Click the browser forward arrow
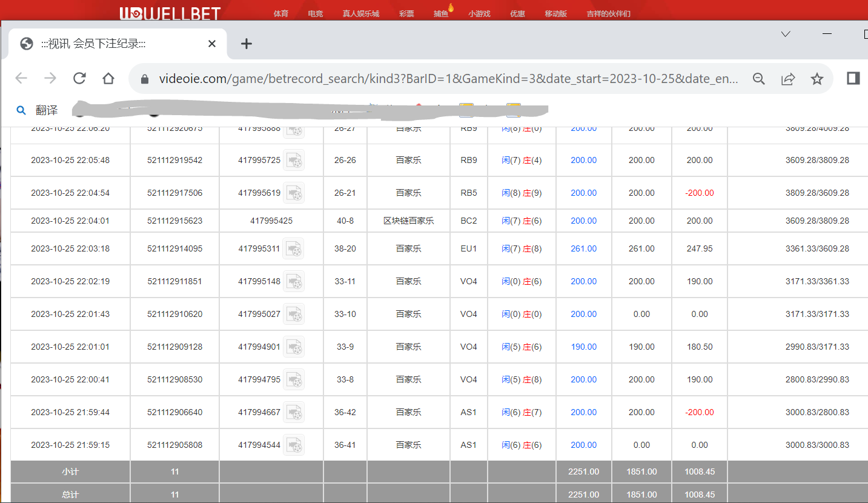 (x=50, y=78)
